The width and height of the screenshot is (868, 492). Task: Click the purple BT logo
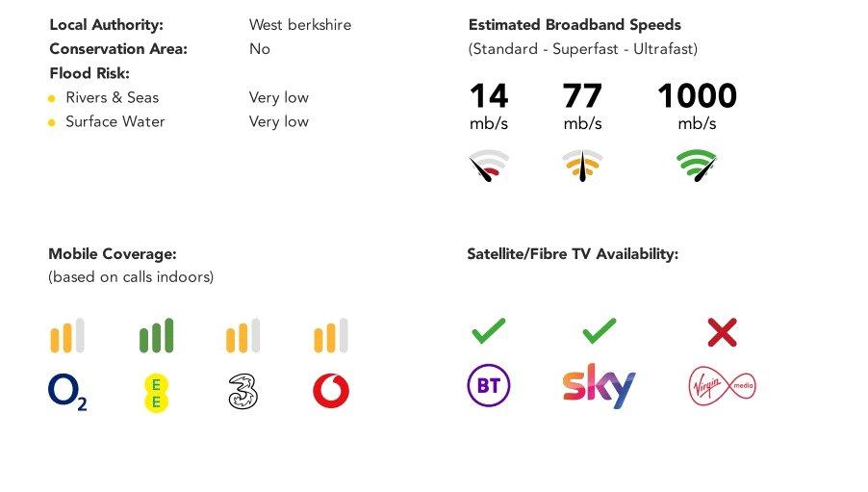488,385
